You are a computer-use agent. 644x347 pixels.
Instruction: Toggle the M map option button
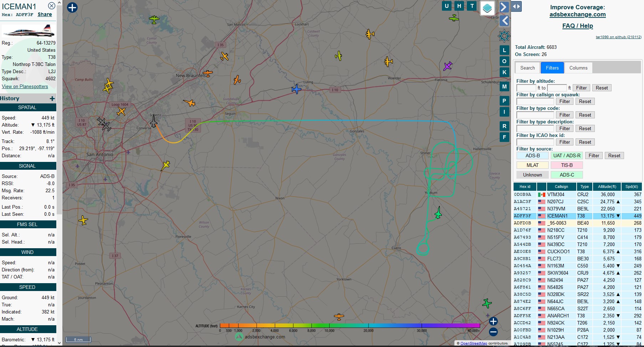click(504, 86)
